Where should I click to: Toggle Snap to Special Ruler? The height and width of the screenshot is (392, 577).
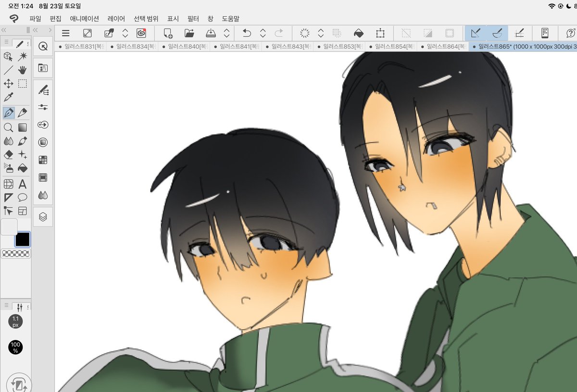click(x=498, y=33)
